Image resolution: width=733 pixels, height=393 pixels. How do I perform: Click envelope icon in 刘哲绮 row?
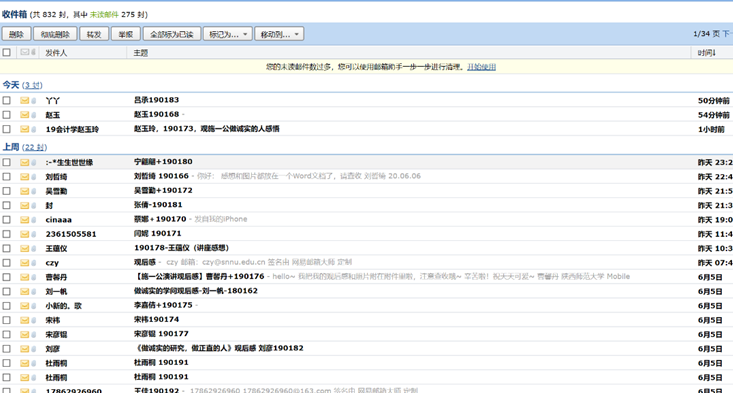(x=24, y=177)
